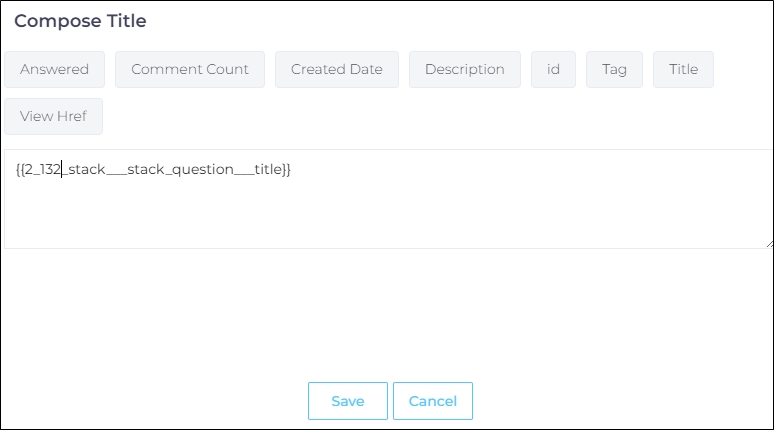
Task: Click the Compose Title heading
Action: click(x=80, y=21)
